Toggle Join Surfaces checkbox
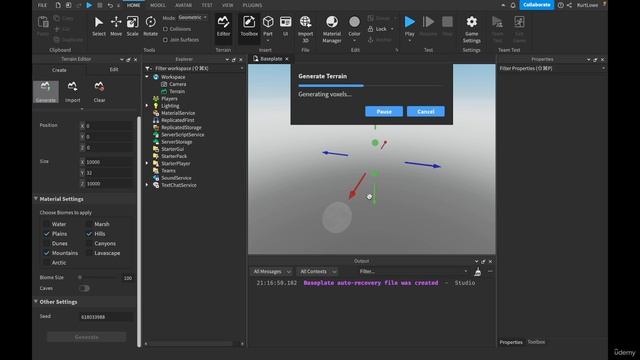 click(165, 40)
